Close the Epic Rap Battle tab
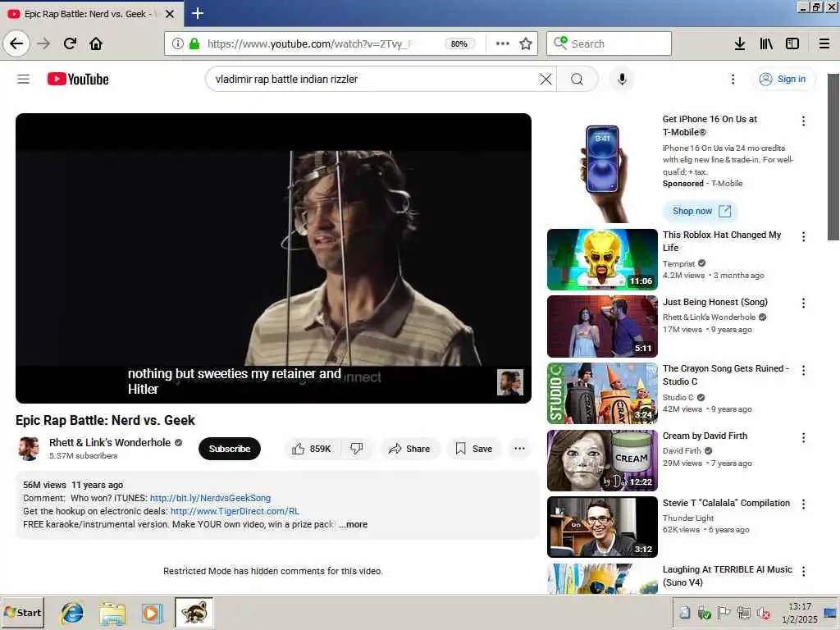This screenshot has width=840, height=630. coord(170,14)
